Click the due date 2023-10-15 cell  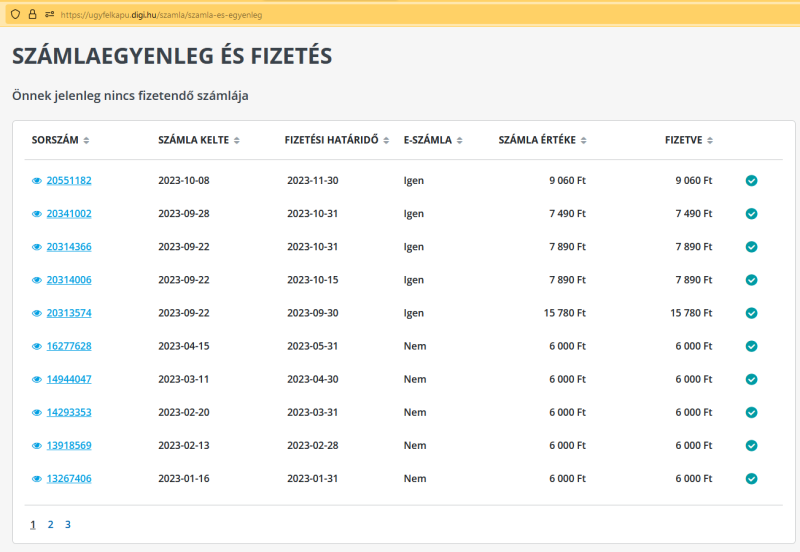tap(313, 280)
